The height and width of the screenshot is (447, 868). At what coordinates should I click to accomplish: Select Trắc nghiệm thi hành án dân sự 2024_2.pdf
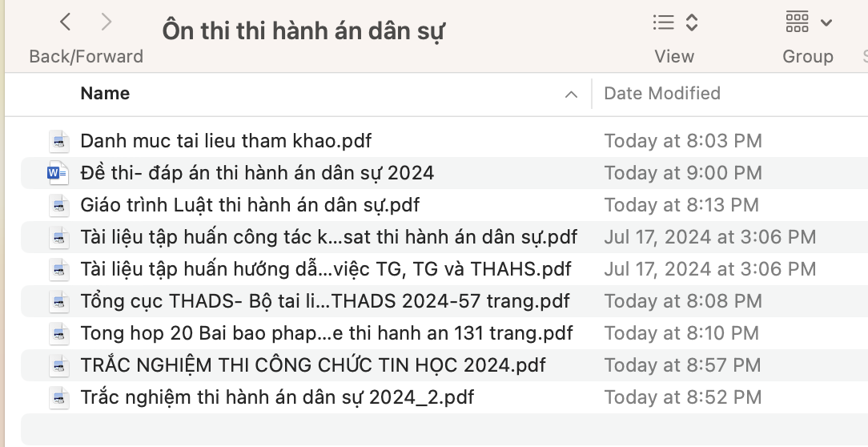pyautogui.click(x=277, y=397)
